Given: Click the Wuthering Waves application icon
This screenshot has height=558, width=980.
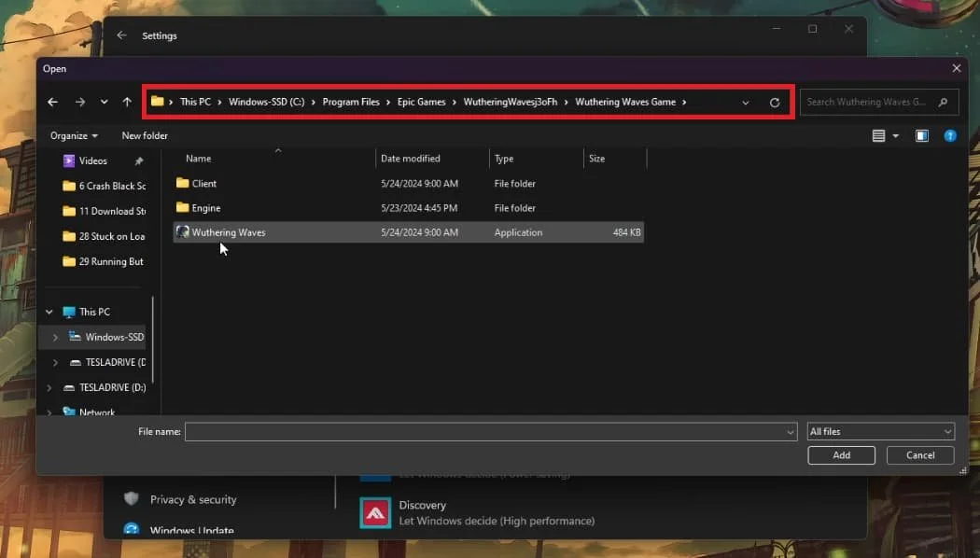Looking at the screenshot, I should click(183, 231).
